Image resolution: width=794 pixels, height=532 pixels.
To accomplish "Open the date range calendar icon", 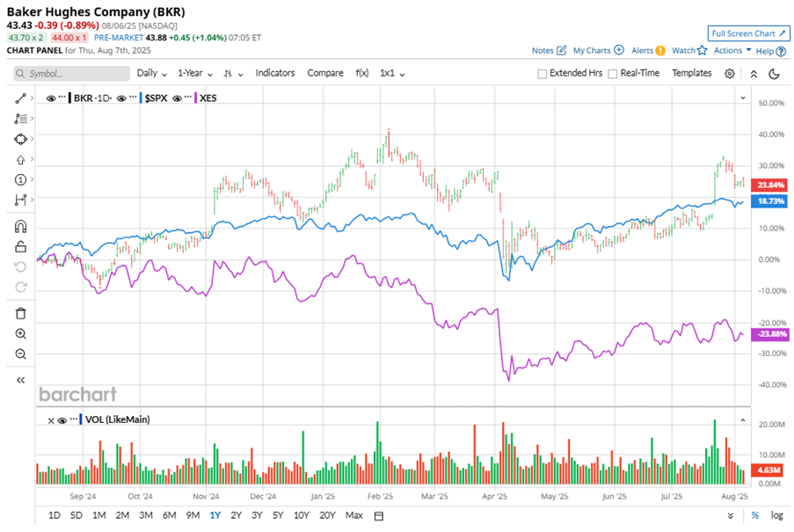I will click(379, 516).
